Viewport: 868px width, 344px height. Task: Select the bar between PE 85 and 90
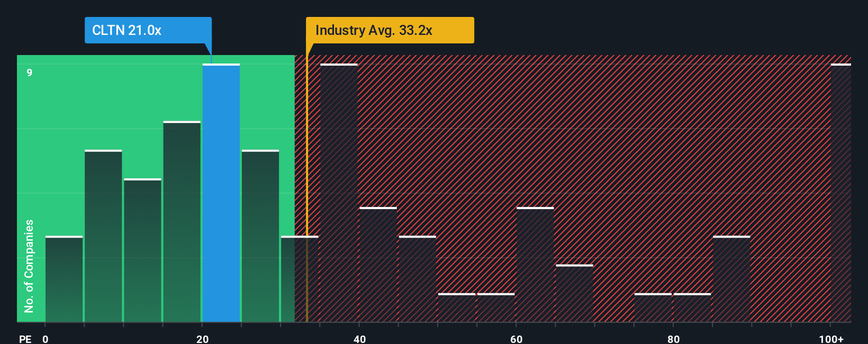(731, 279)
